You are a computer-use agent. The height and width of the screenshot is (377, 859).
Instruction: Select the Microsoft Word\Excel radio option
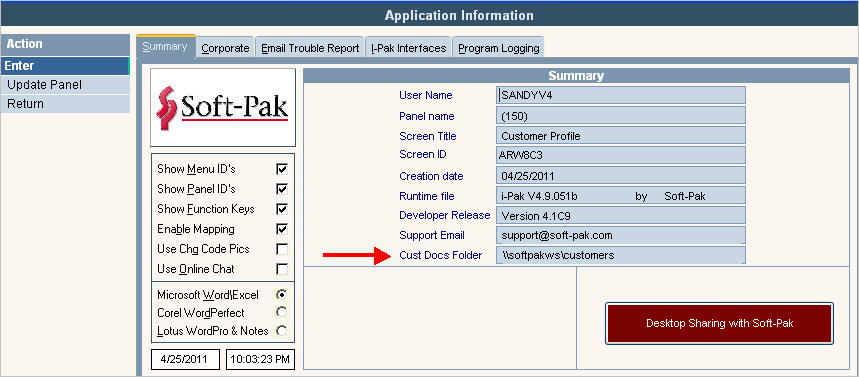[x=282, y=294]
